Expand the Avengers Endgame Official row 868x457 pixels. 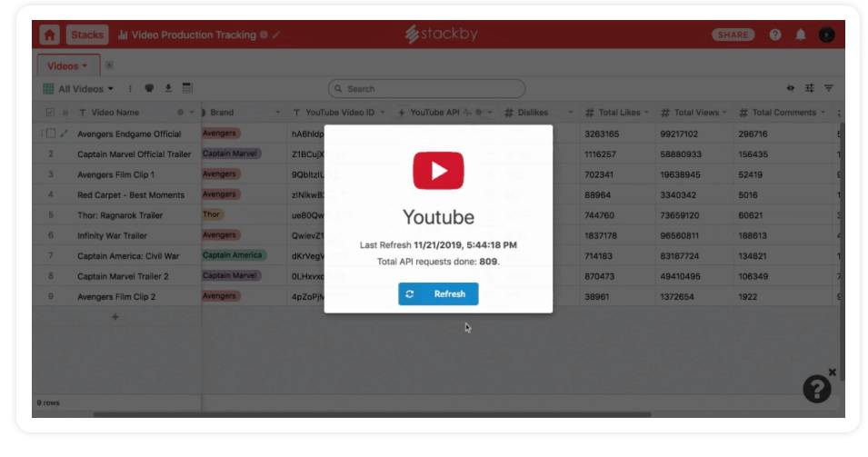pos(65,134)
